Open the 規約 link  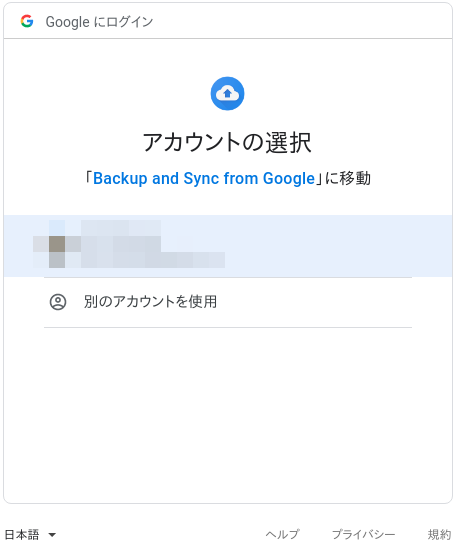tap(439, 535)
